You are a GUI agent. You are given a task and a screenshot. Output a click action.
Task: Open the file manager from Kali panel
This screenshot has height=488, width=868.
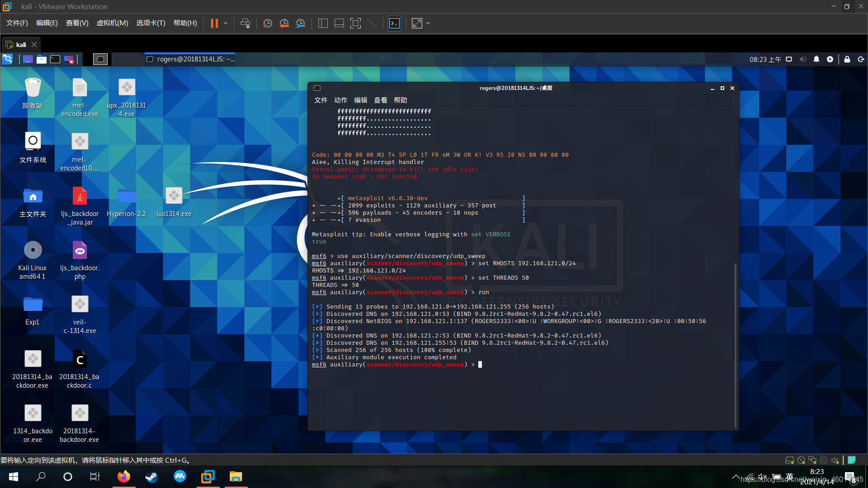tap(42, 59)
